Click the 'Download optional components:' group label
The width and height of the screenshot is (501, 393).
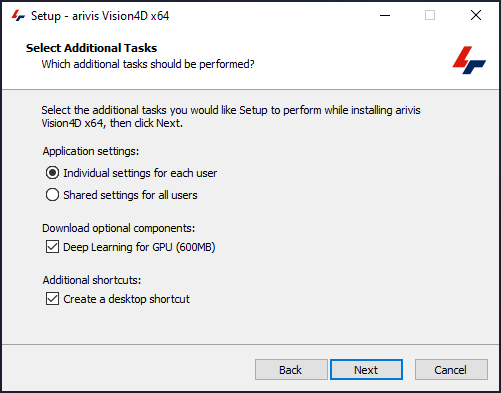pos(119,228)
